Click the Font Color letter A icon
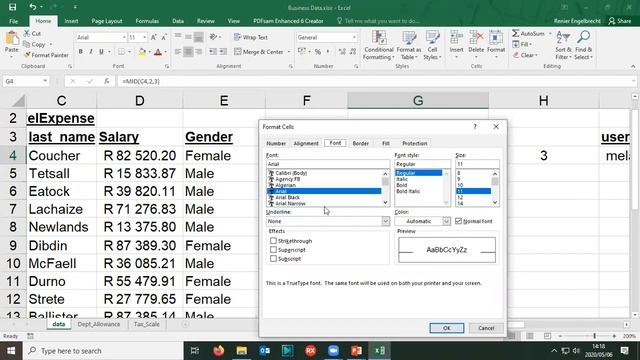The image size is (640, 360). tap(158, 52)
